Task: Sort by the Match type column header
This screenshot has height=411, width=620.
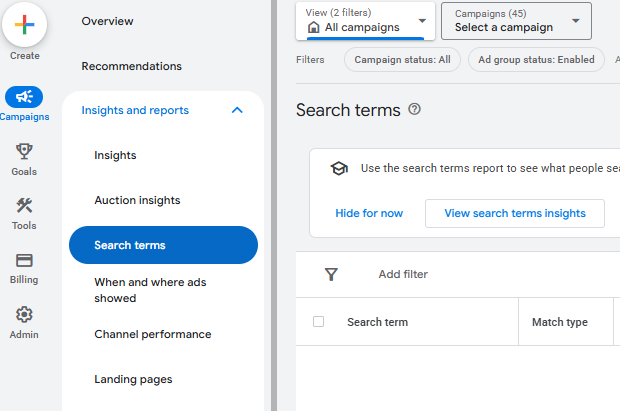Action: pos(560,322)
